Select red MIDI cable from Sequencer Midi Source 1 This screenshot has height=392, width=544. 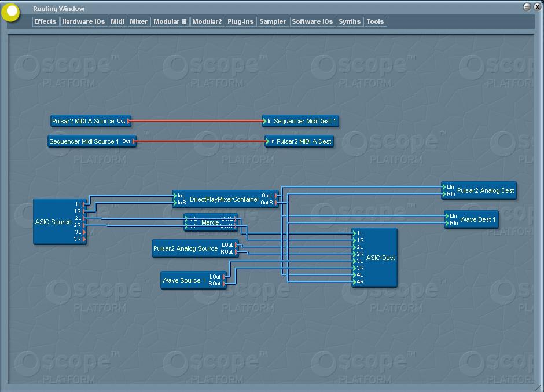point(201,141)
